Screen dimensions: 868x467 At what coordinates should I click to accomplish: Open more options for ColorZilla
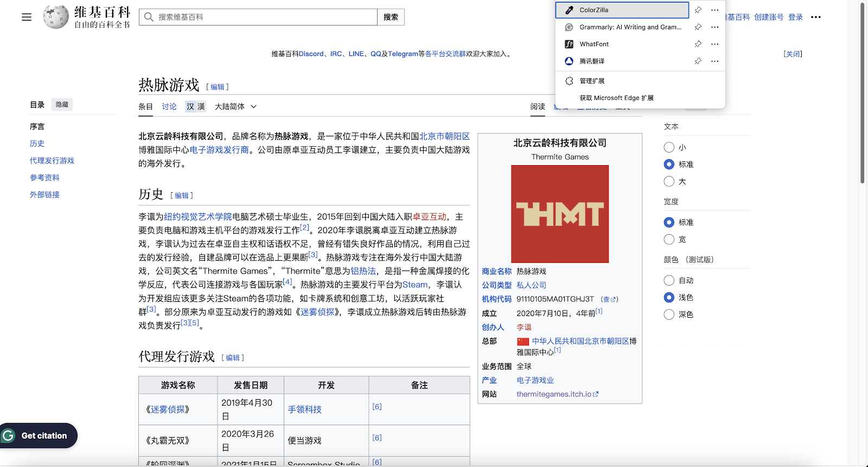tap(715, 10)
